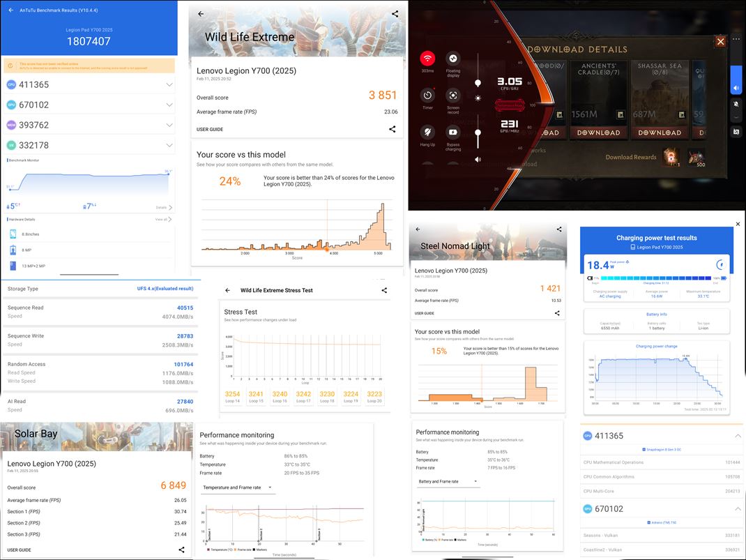Open the 500 download reward item
This screenshot has height=560, width=746.
click(x=696, y=157)
